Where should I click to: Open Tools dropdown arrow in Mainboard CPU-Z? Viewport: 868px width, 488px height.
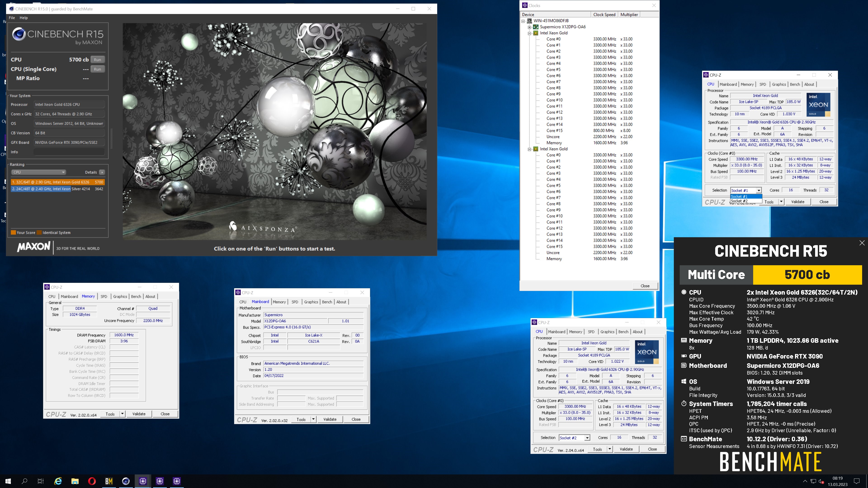tap(313, 419)
